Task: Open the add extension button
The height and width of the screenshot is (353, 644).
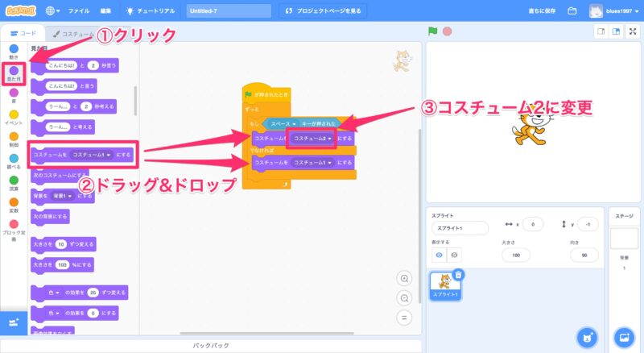Action: click(x=13, y=322)
